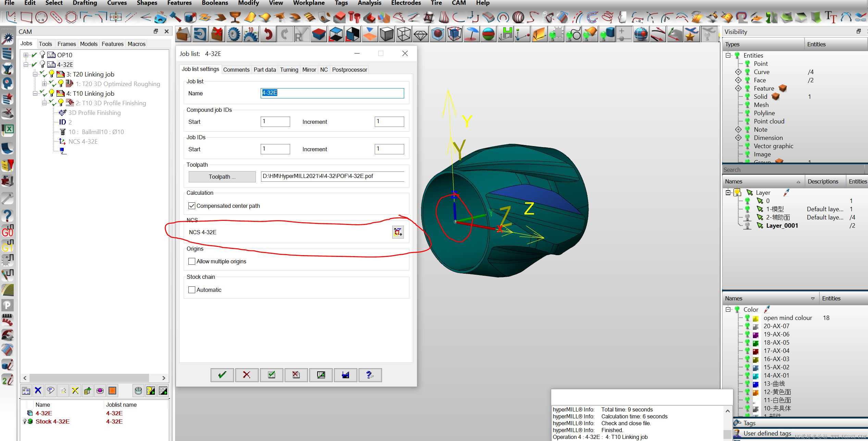Image resolution: width=868 pixels, height=441 pixels.
Task: Click the NCS selection icon beside NCS 4-32E
Action: tap(398, 232)
